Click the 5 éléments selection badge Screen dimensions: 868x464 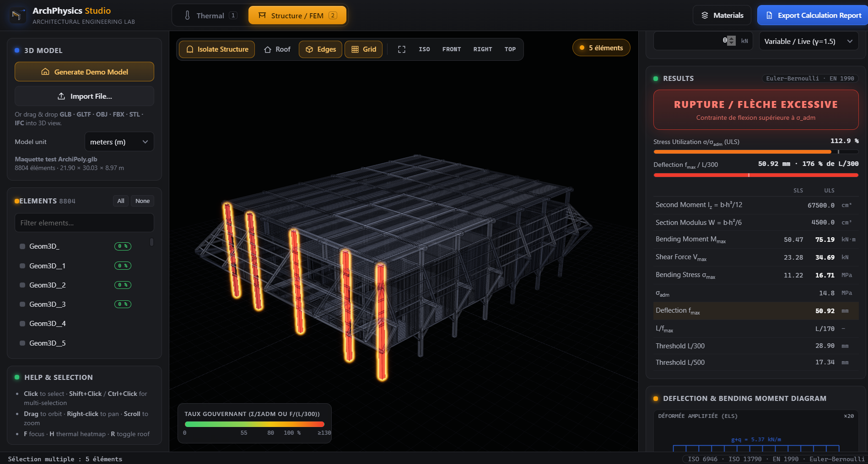[601, 48]
